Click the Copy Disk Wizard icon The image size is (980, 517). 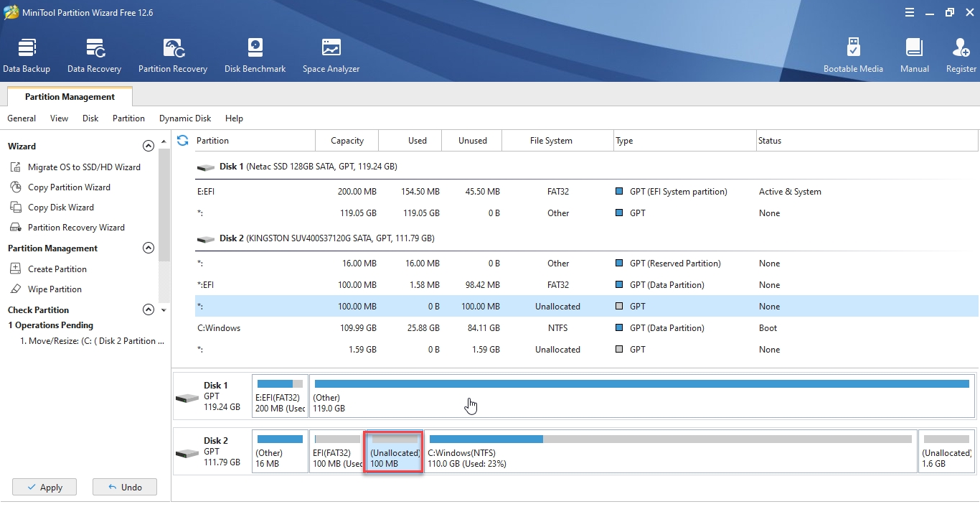tap(16, 208)
